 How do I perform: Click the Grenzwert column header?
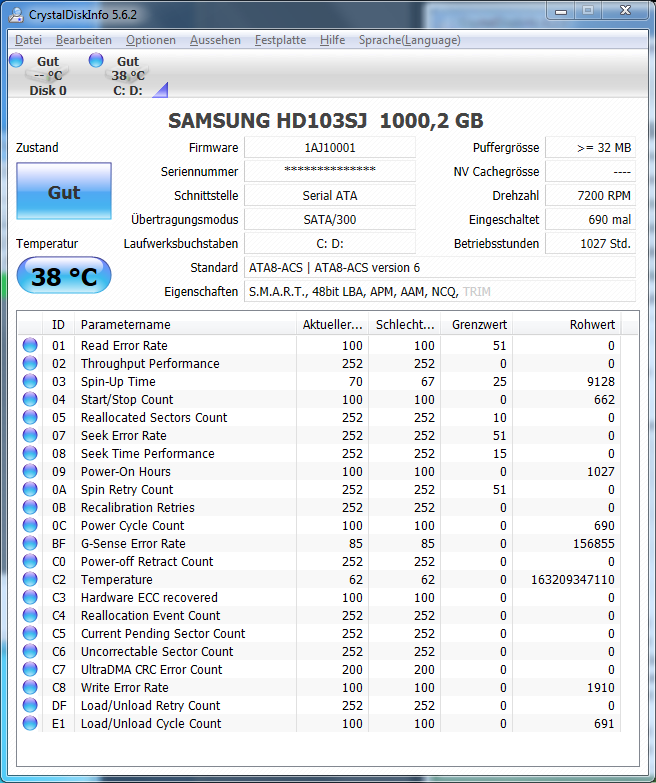pyautogui.click(x=477, y=325)
